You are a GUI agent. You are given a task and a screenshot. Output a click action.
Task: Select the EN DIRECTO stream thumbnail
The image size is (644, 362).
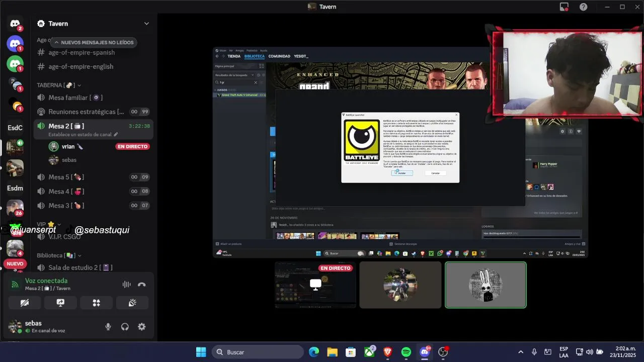point(315,285)
